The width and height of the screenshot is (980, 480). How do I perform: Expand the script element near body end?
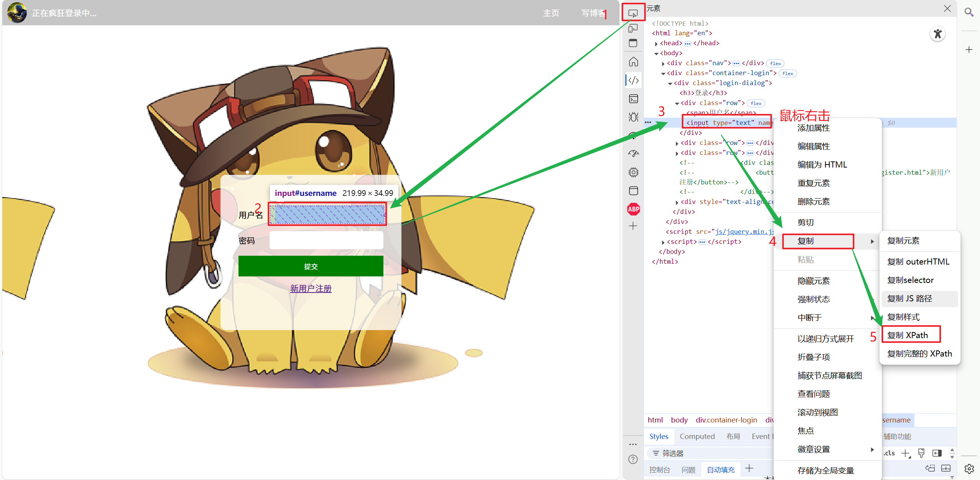pyautogui.click(x=663, y=242)
